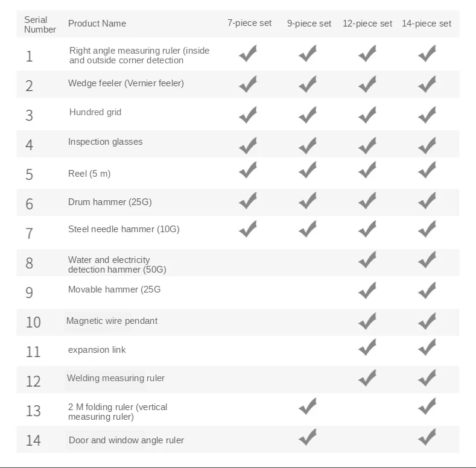
Task: Click the 7-piece set checkmark for Reel (5 m)
Action: tap(248, 169)
